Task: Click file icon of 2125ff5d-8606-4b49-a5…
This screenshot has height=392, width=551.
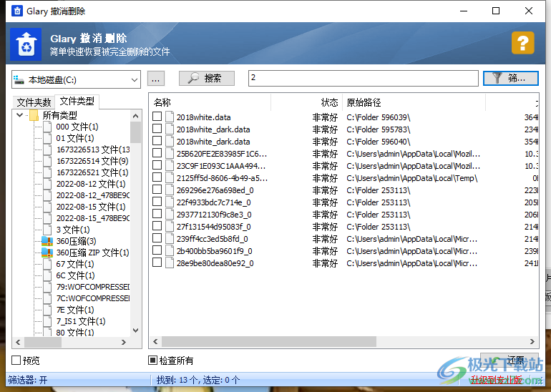Action: [170, 177]
